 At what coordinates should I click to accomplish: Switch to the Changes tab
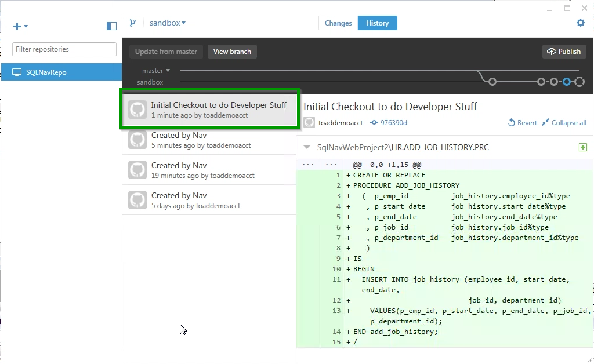pyautogui.click(x=338, y=23)
